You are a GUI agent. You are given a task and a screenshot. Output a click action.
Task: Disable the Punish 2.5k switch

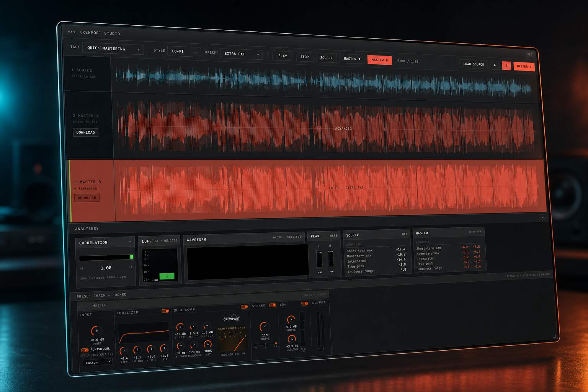[85, 350]
